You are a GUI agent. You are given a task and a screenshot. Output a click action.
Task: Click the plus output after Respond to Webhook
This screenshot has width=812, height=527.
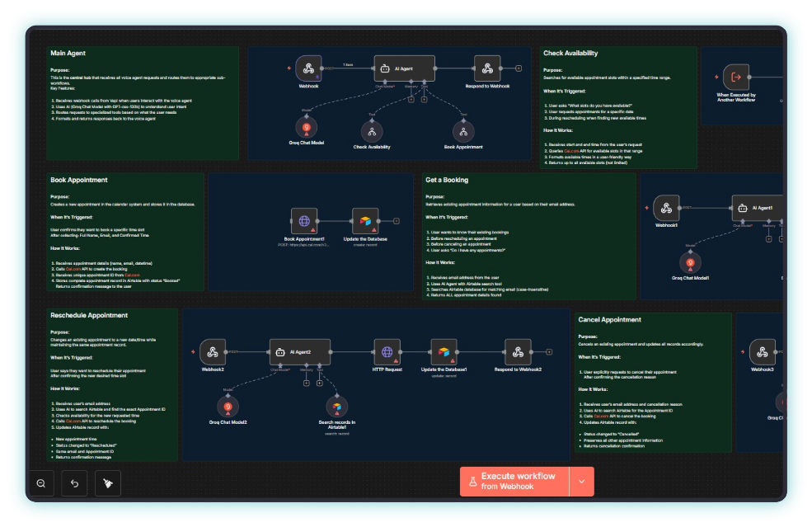point(519,68)
